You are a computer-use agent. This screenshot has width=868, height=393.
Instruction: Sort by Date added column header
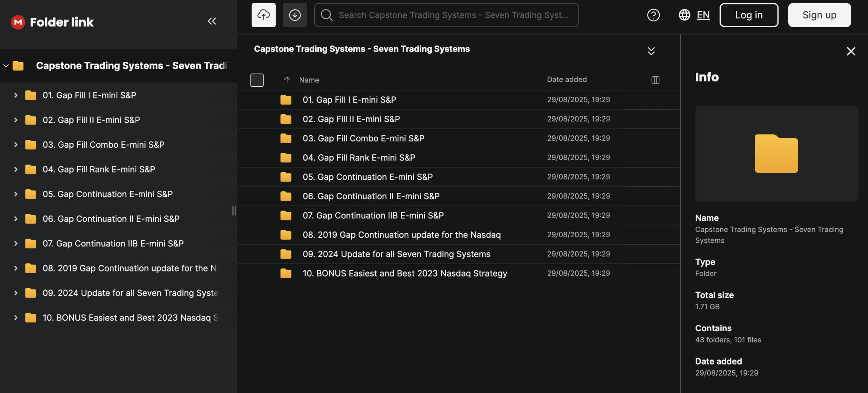[567, 79]
